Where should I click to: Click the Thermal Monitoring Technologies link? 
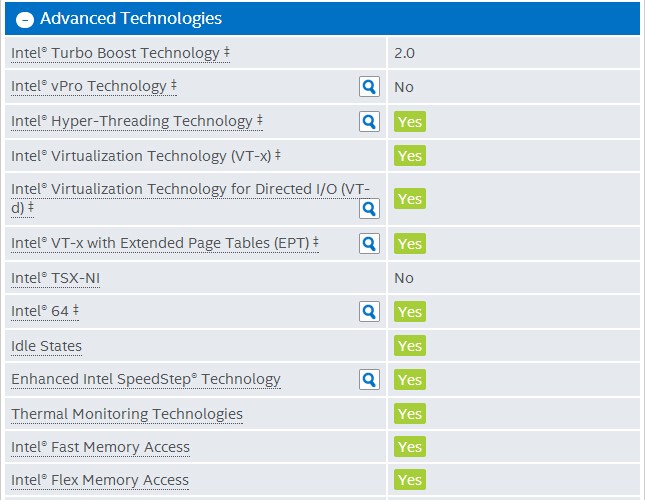[x=127, y=414]
